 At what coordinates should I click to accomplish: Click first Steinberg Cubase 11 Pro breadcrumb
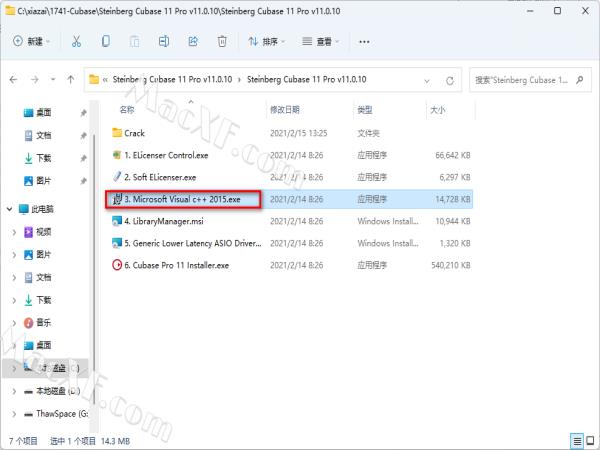[172, 80]
